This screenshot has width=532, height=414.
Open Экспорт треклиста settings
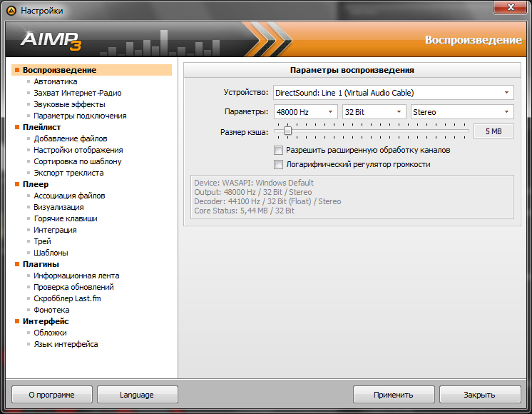tap(68, 173)
